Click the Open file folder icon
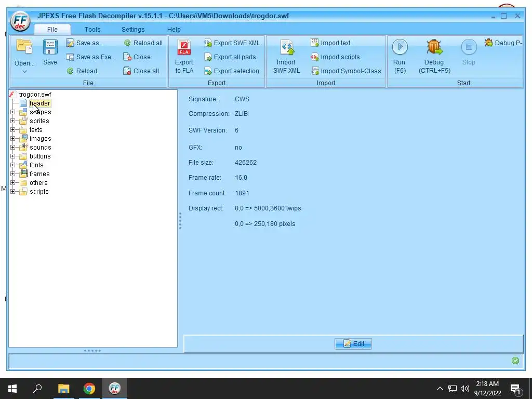This screenshot has height=399, width=532. click(x=24, y=46)
